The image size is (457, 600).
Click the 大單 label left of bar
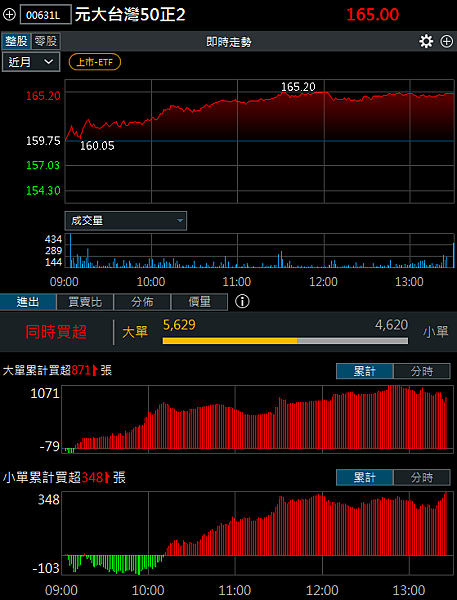pos(135,332)
